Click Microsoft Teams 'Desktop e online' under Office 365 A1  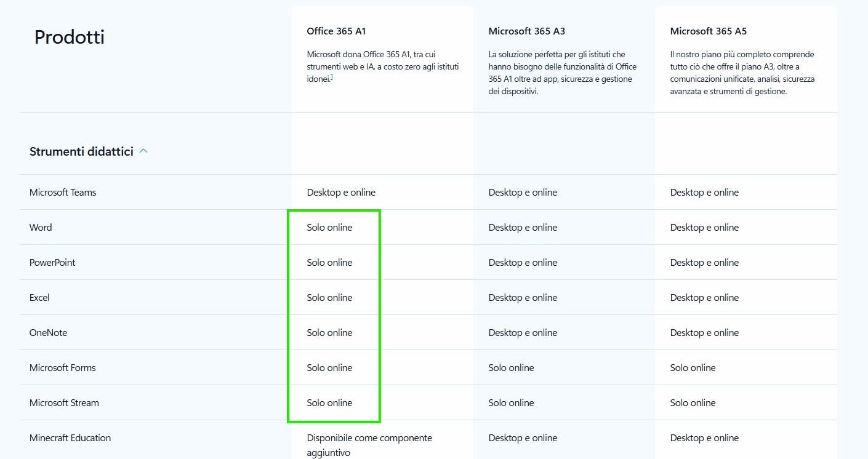click(x=341, y=193)
